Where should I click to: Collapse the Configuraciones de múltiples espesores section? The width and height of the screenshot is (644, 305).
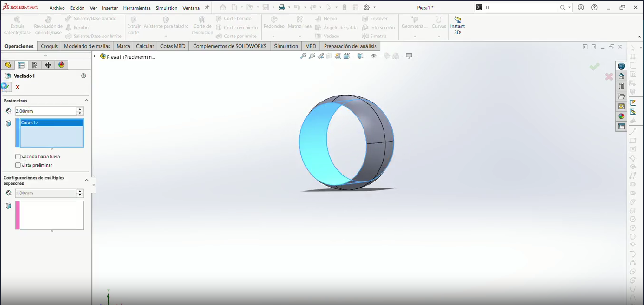[86, 180]
